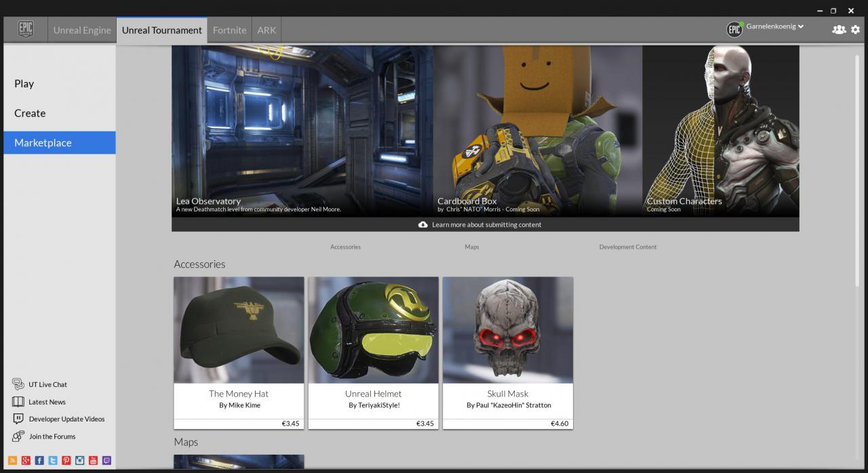The height and width of the screenshot is (473, 868).
Task: Open the YouTube social icon
Action: coord(94,460)
